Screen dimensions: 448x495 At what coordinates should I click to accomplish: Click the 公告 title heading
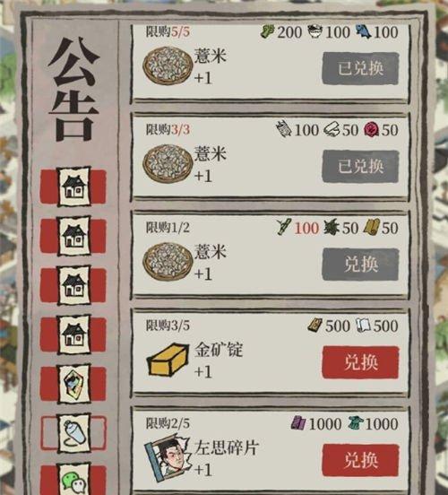click(74, 89)
